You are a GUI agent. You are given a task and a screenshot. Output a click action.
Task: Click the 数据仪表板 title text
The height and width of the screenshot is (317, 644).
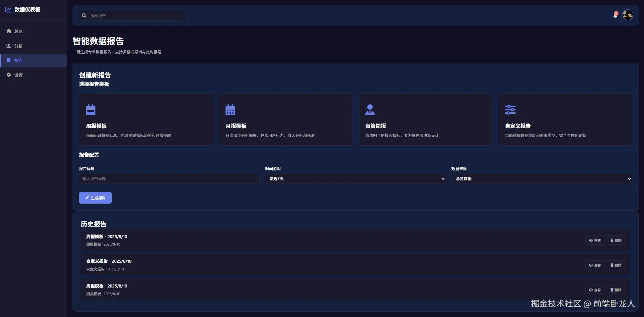pyautogui.click(x=28, y=10)
